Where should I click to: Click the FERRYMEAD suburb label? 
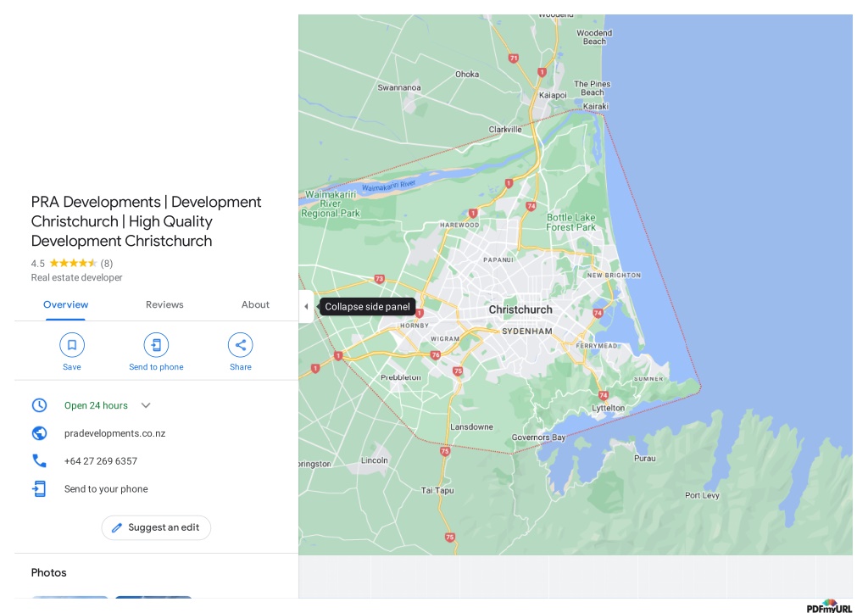[x=596, y=346]
